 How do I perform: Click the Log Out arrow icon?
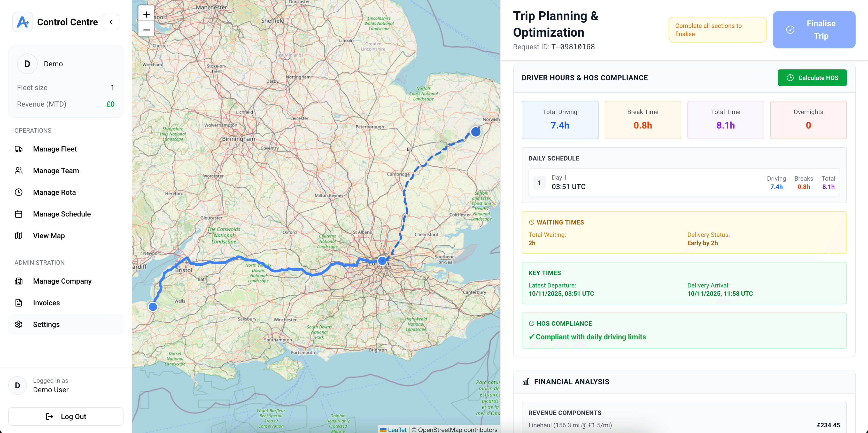pyautogui.click(x=50, y=416)
